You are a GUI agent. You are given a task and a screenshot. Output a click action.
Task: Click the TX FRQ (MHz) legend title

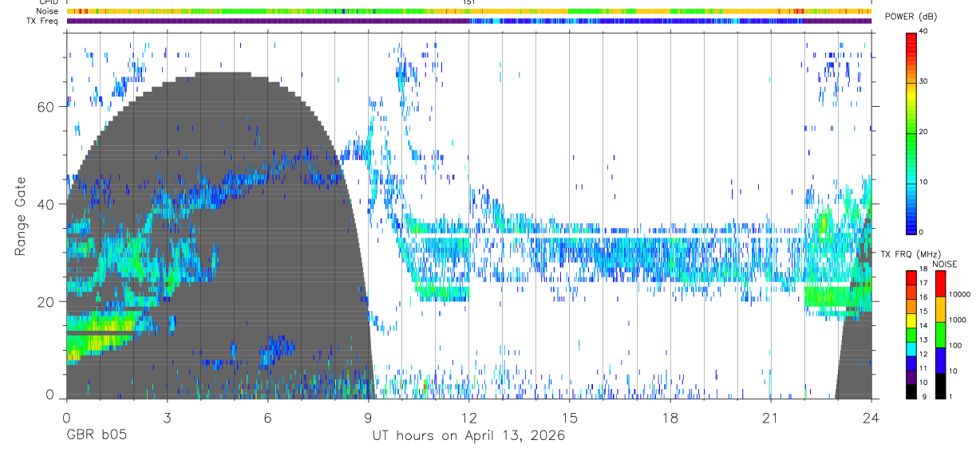click(909, 254)
